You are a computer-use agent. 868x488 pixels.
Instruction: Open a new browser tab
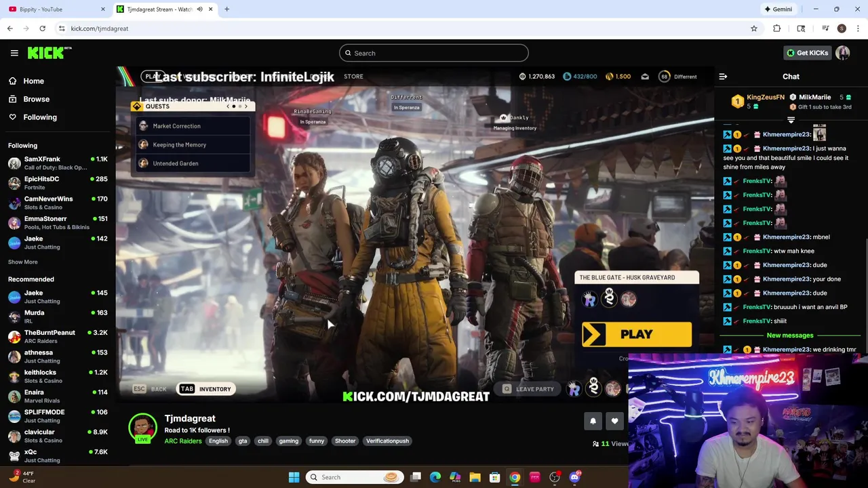pos(227,9)
